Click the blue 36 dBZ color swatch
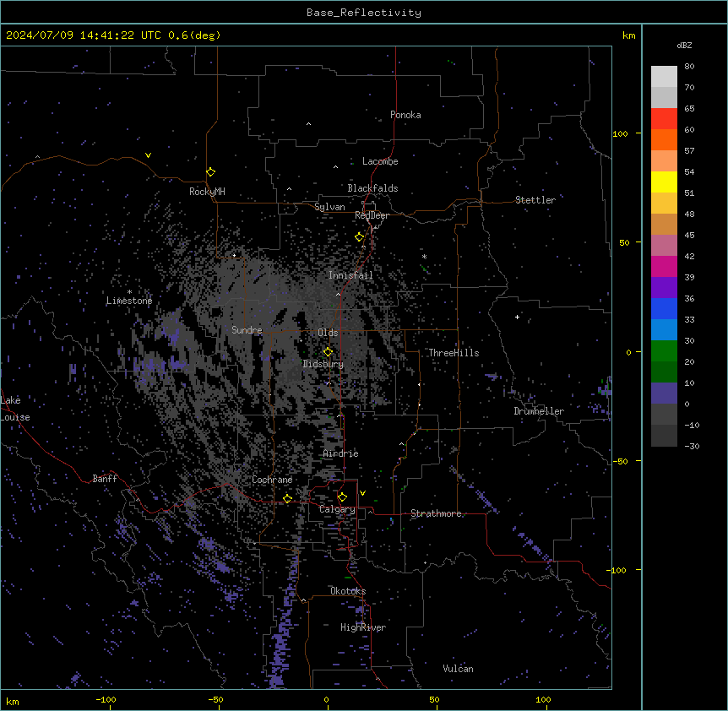Image resolution: width=728 pixels, height=711 pixels. click(x=664, y=308)
